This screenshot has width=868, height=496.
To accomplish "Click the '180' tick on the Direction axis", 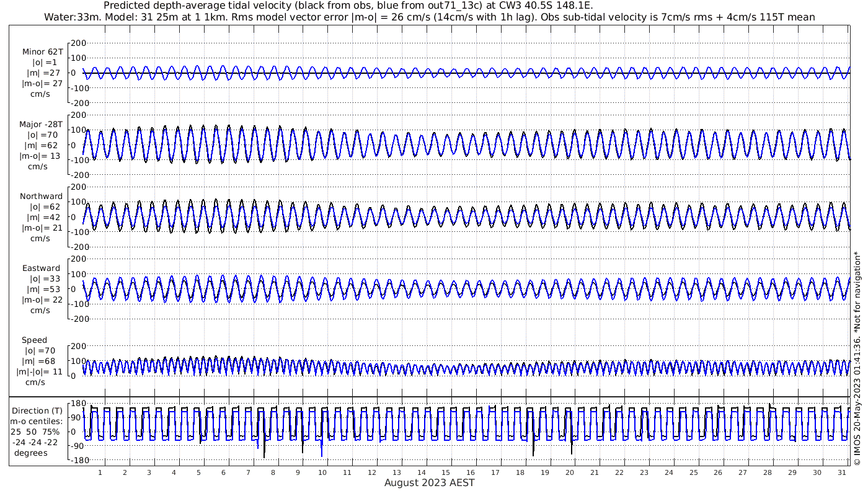I will click(78, 404).
